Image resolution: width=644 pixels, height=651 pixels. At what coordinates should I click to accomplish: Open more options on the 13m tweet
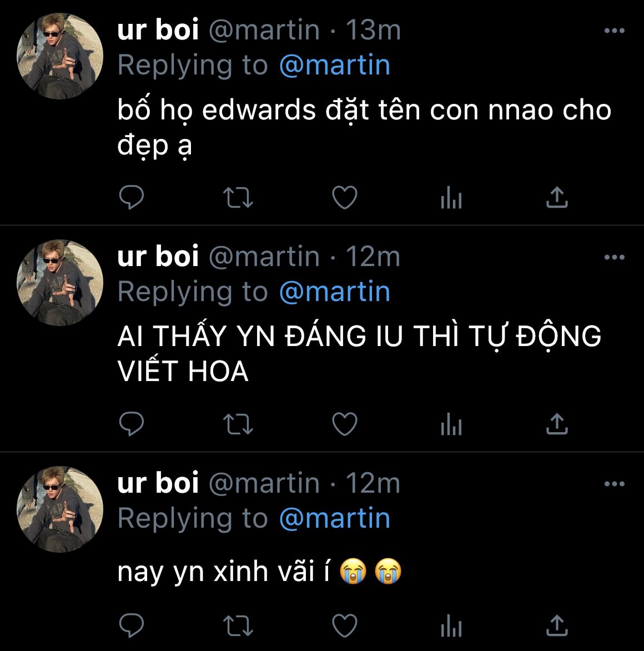point(615,31)
